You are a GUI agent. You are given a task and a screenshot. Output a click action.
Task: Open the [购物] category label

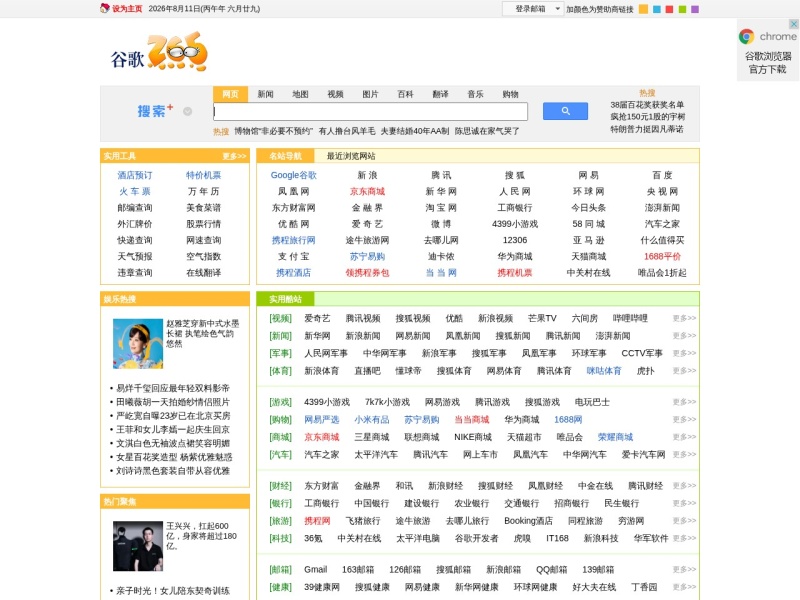(280, 419)
